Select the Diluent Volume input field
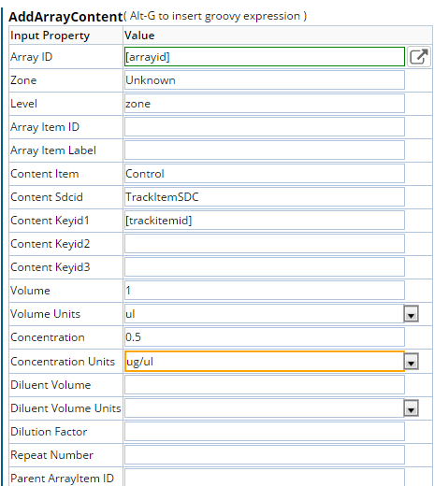The width and height of the screenshot is (448, 486). (x=265, y=385)
